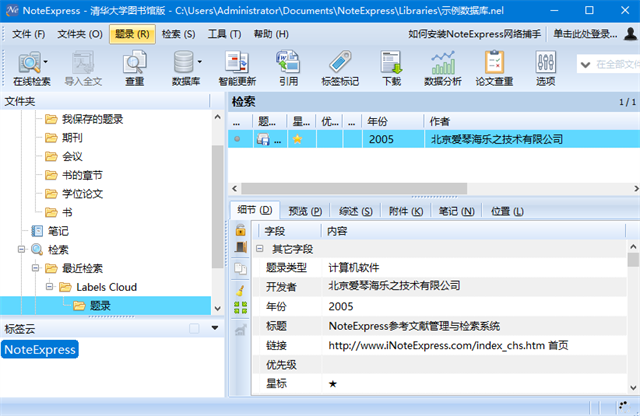
Task: Click the 引用 cite icon
Action: point(288,69)
